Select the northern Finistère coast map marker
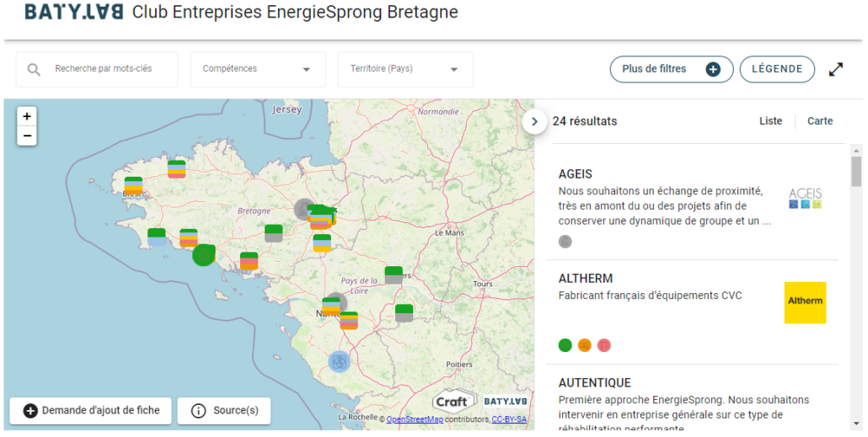The width and height of the screenshot is (868, 437). pos(177,168)
